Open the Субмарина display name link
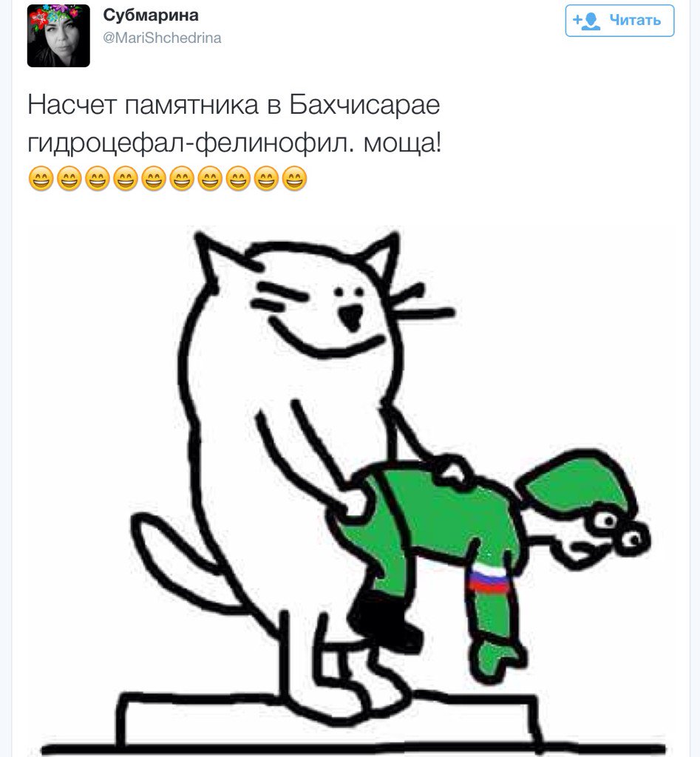This screenshot has height=757, width=700. click(x=151, y=15)
